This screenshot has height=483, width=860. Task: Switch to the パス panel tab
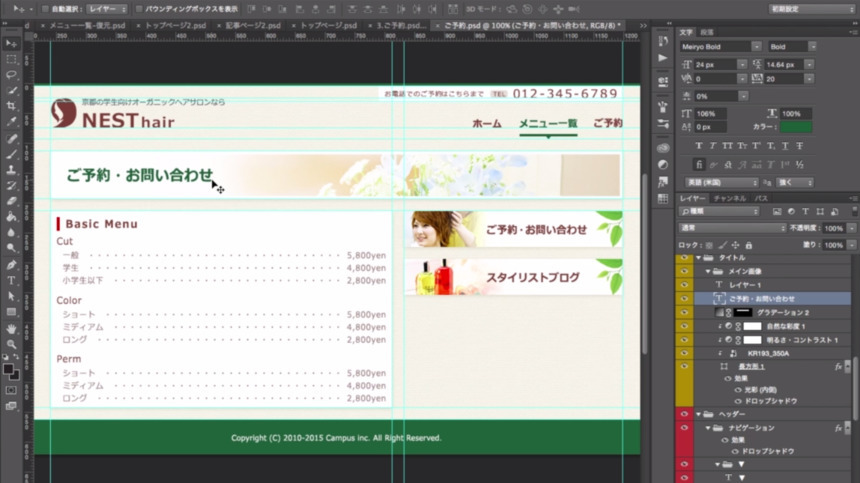coord(761,198)
